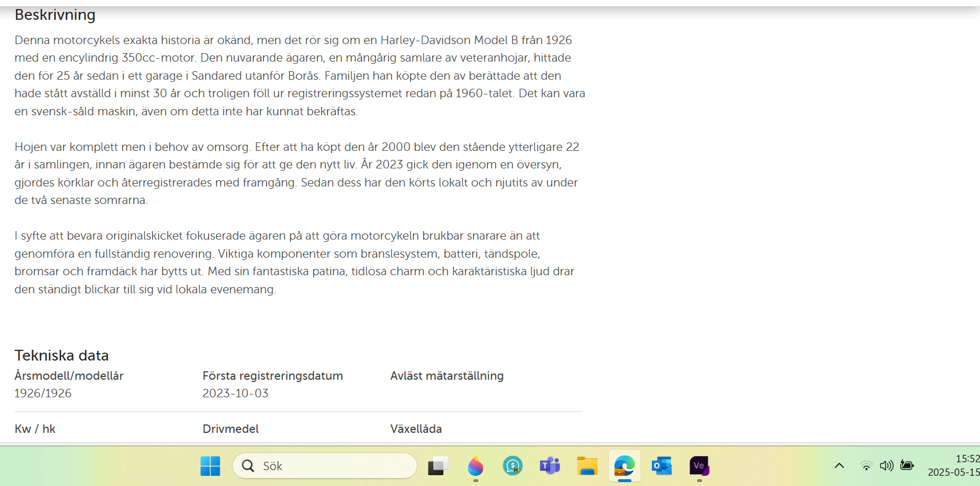Click the Växellåda label
Screen dimensions: 980x486
(416, 429)
